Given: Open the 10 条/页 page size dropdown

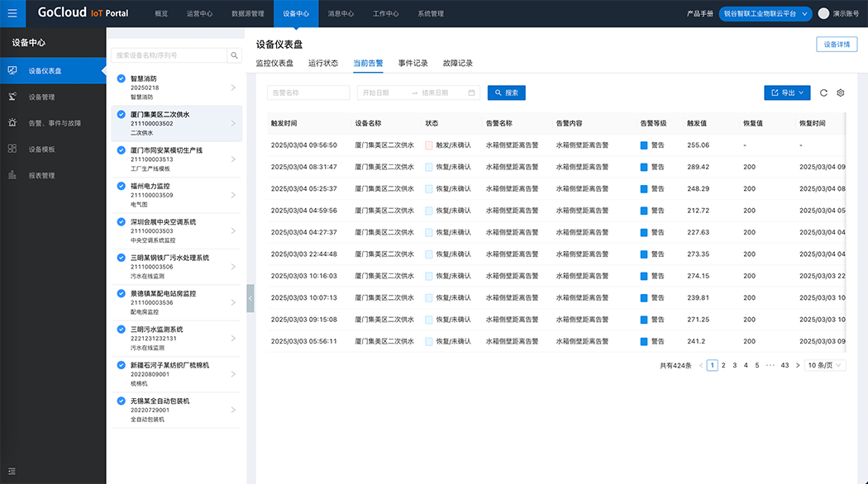Looking at the screenshot, I should pos(826,365).
